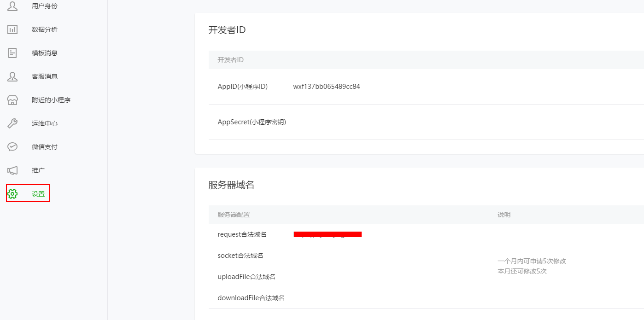The width and height of the screenshot is (644, 320).
Task: Click the 运维中心 wrench icon
Action: pos(12,123)
